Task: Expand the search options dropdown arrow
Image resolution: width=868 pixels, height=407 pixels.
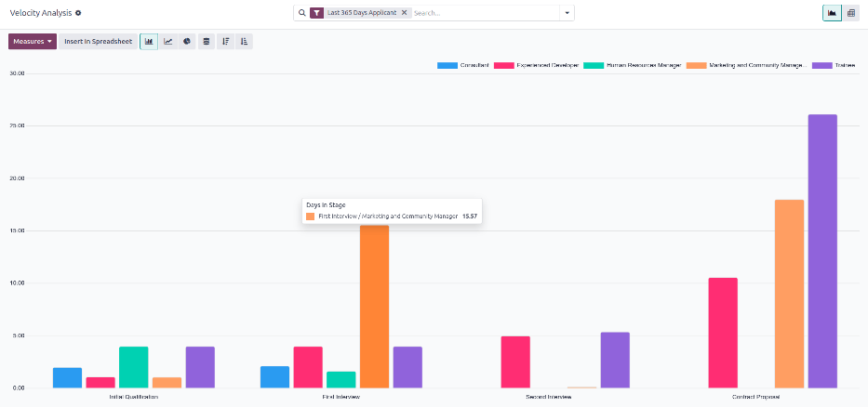Action: 566,13
